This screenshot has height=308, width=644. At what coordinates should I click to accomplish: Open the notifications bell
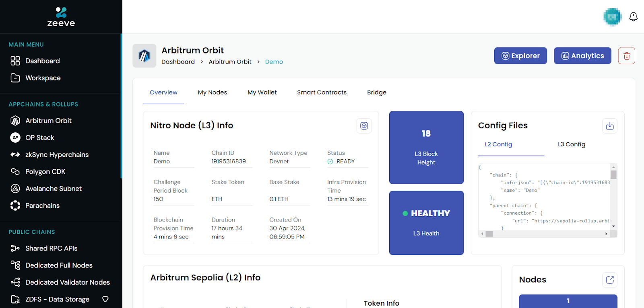tap(634, 17)
